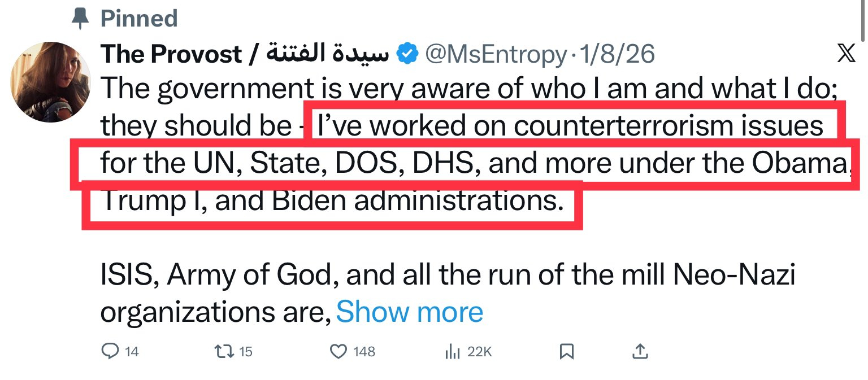This screenshot has height=380, width=868.
Task: Expand the tweet with Show more
Action: click(x=410, y=312)
